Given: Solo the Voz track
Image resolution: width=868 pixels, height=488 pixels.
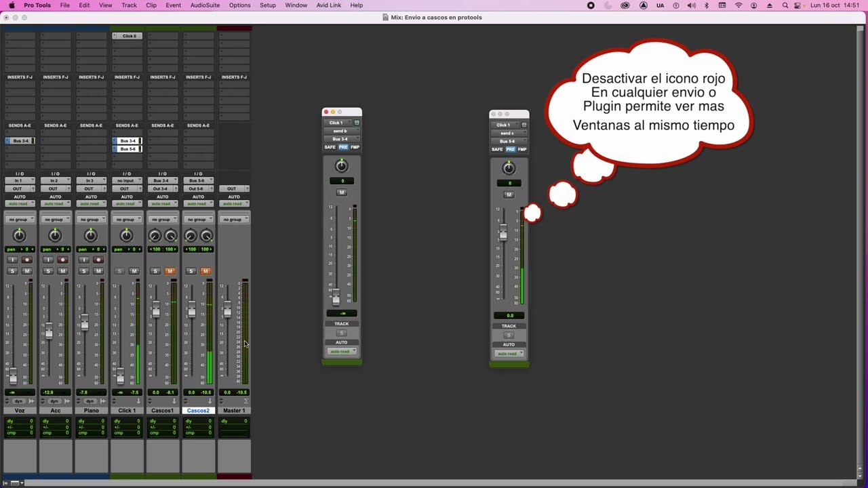Looking at the screenshot, I should (12, 271).
